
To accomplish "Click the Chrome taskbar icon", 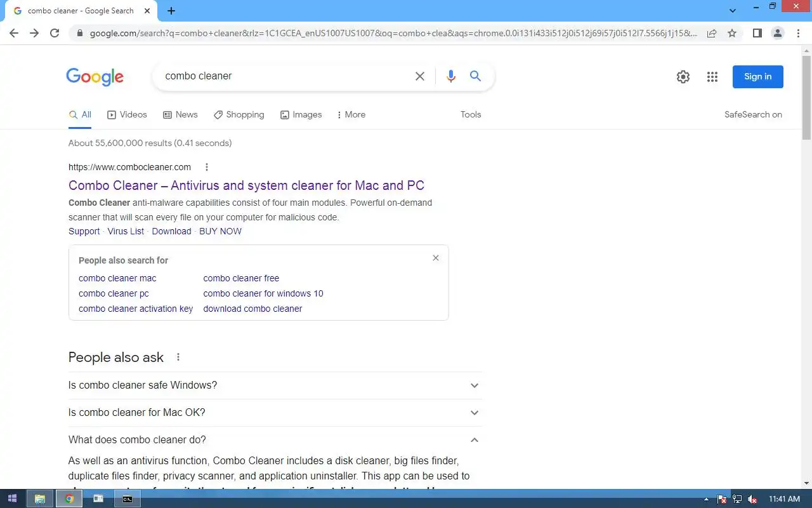I will click(x=69, y=498).
